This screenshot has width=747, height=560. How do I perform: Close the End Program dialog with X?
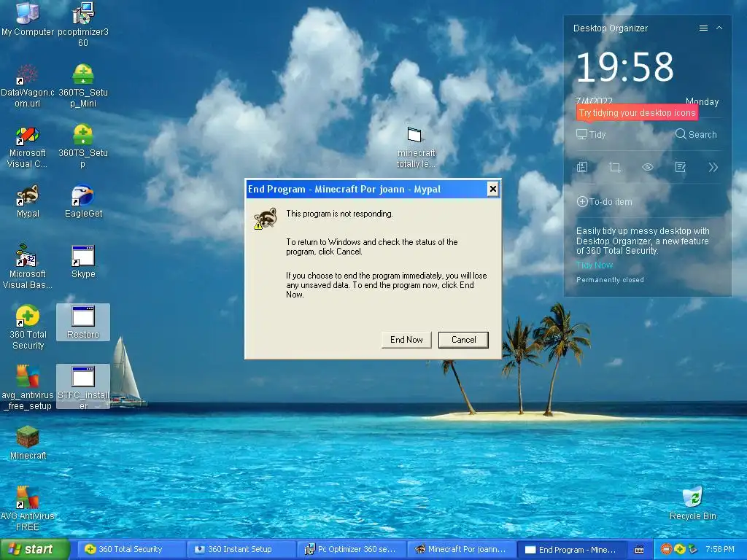[x=492, y=189]
